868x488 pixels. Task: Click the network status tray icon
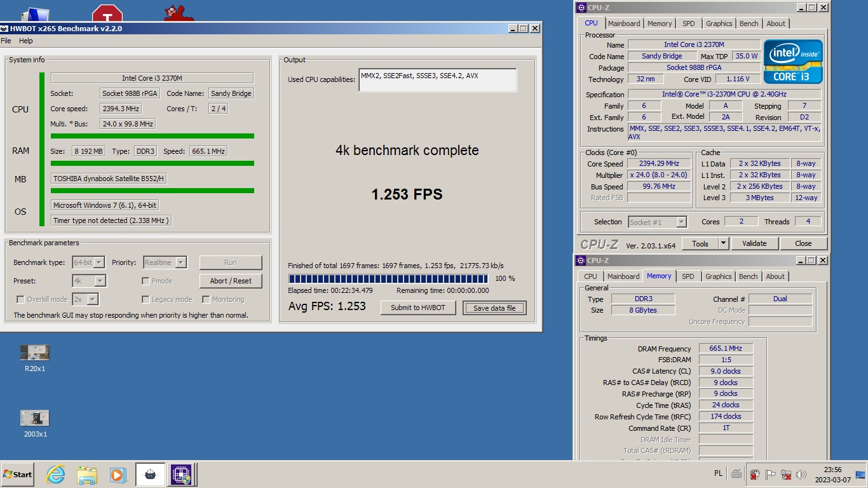(786, 474)
